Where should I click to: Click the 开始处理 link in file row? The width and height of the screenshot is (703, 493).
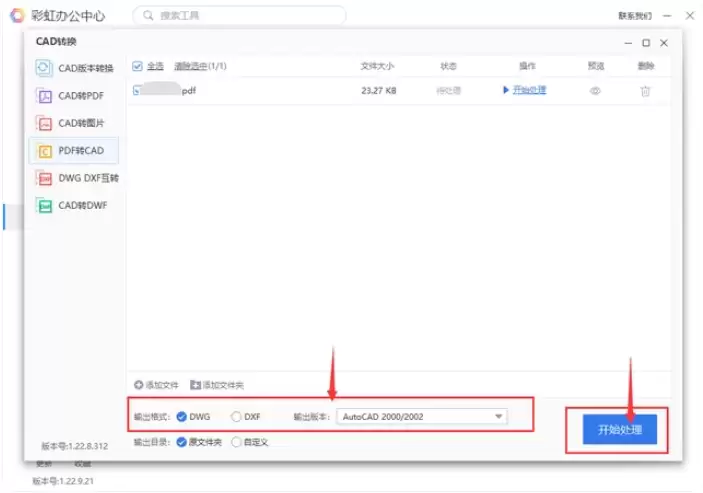click(x=525, y=90)
